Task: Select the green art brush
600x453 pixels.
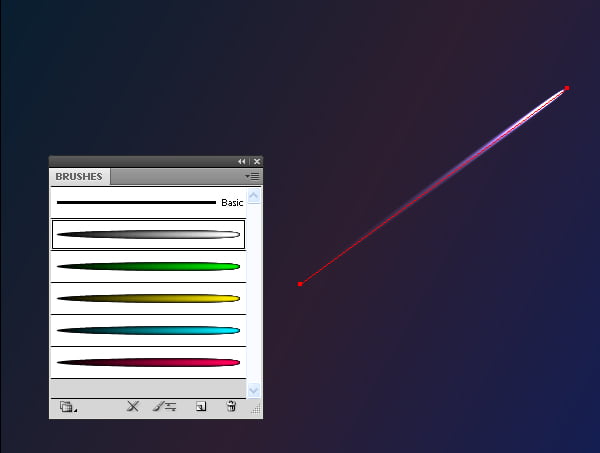Action: click(x=148, y=267)
